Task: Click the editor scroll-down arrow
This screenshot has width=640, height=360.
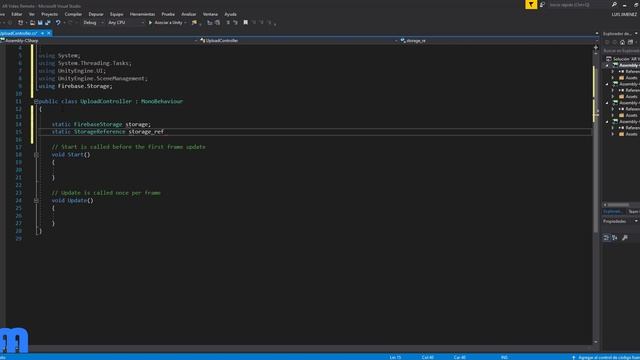Action: (596, 342)
